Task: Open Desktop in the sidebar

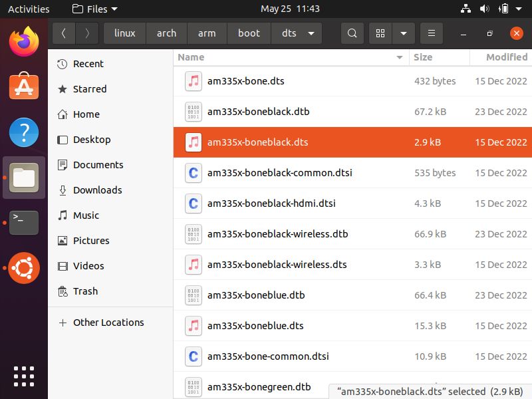Action: click(110, 140)
